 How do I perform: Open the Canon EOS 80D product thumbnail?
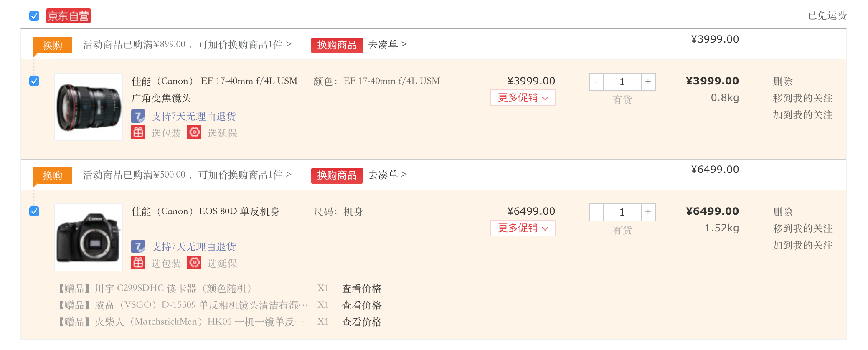(x=89, y=237)
